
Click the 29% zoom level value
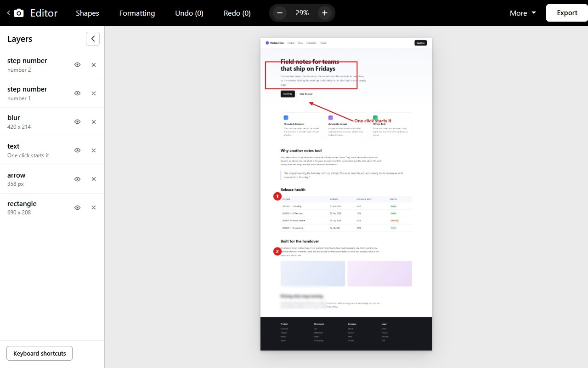point(302,13)
